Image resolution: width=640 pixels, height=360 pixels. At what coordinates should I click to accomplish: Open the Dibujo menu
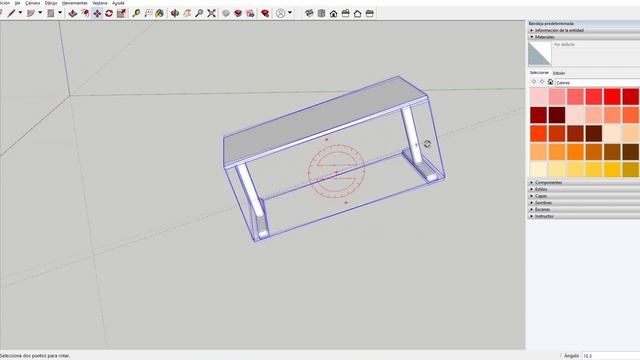(x=51, y=3)
